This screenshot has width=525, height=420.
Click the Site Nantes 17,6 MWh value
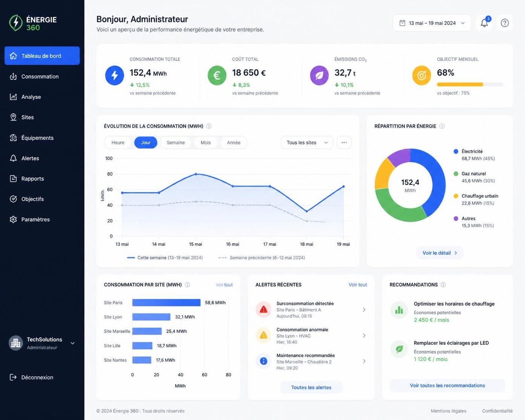click(x=166, y=360)
